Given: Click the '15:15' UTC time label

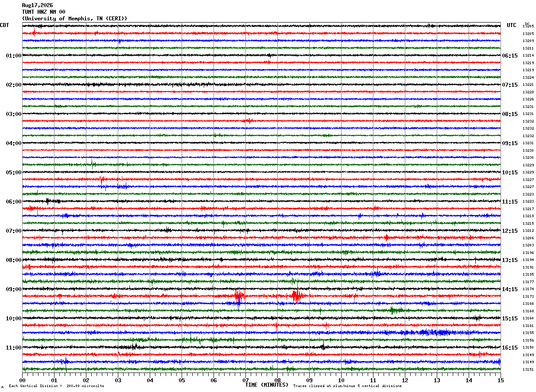Looking at the screenshot, I should [x=510, y=319].
